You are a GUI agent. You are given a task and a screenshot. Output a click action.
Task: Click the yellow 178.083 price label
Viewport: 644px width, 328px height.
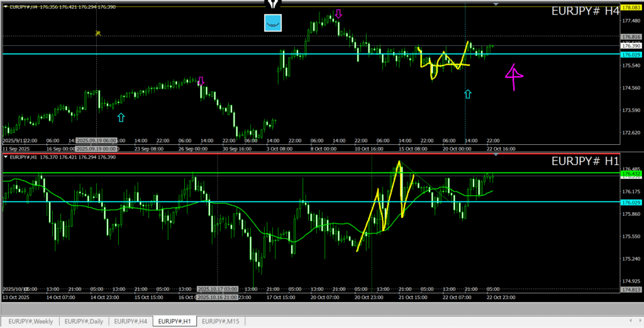point(630,8)
